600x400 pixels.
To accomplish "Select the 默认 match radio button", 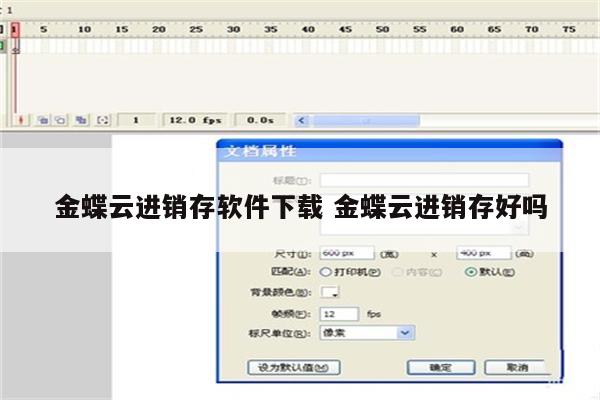I will point(471,272).
